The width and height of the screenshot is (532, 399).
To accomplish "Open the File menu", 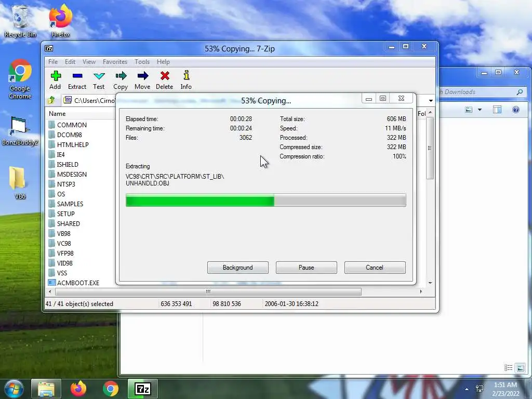I will (53, 62).
